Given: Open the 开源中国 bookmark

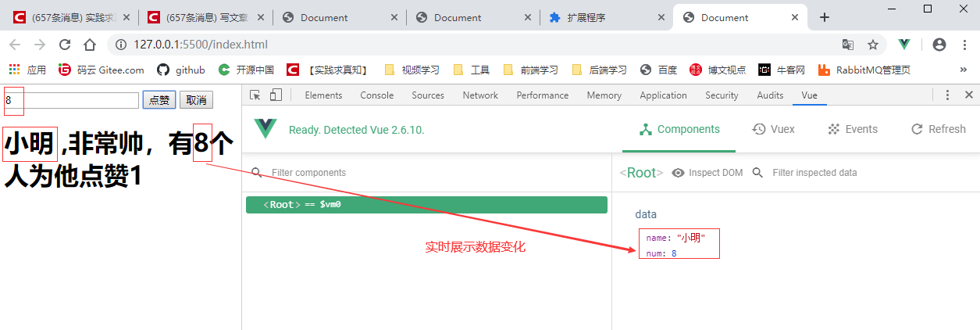Looking at the screenshot, I should coord(246,70).
